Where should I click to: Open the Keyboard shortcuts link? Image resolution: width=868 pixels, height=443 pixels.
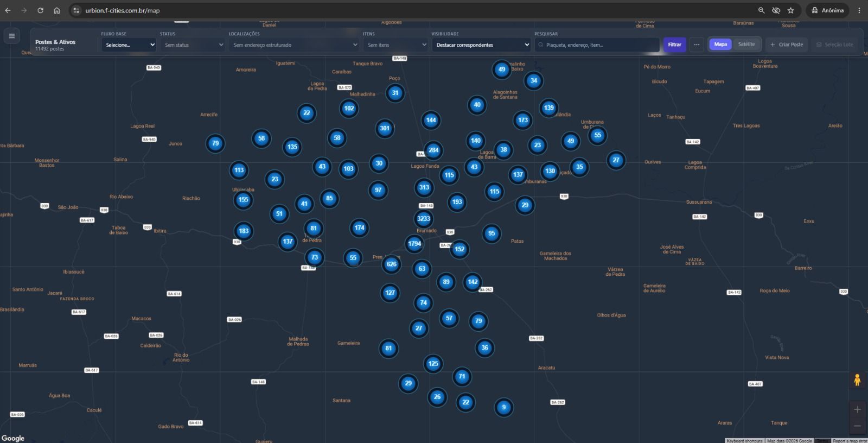[744, 441]
